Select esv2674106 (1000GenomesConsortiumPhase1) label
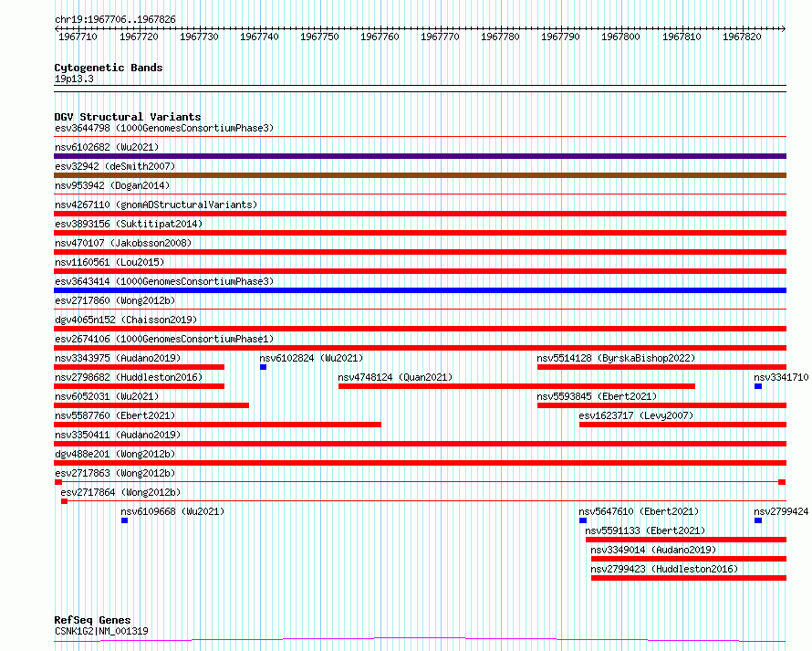 coord(164,339)
